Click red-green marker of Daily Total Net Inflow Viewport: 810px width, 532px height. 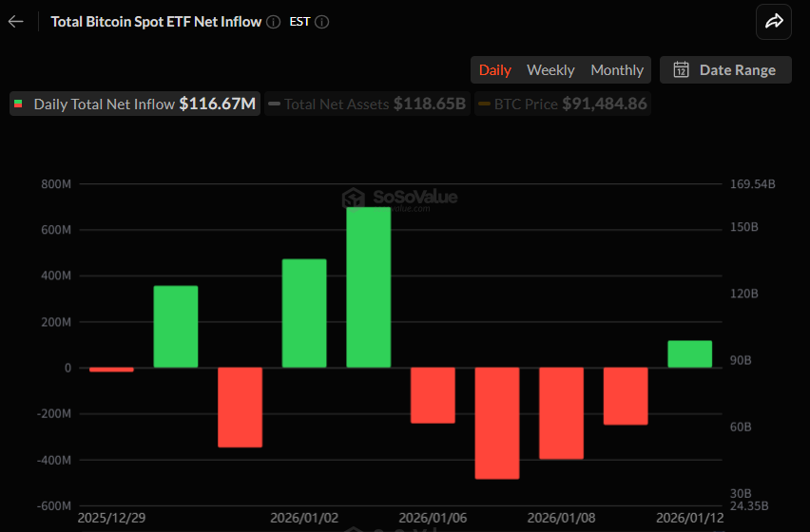19,104
